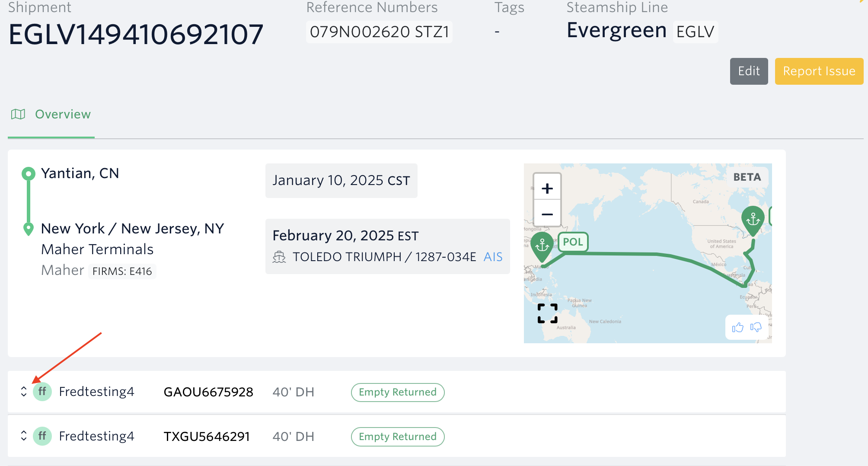Click the ff avatar for container GAOU6675928
Screen dimensions: 868x466
coord(42,392)
